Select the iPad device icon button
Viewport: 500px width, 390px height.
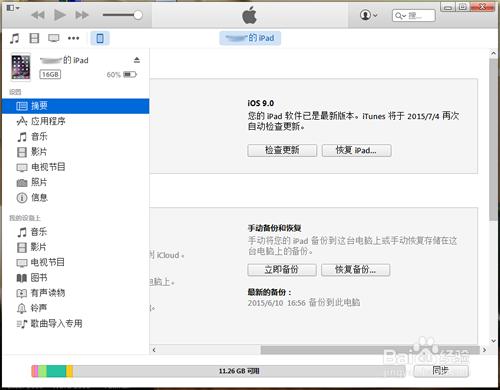tap(100, 38)
